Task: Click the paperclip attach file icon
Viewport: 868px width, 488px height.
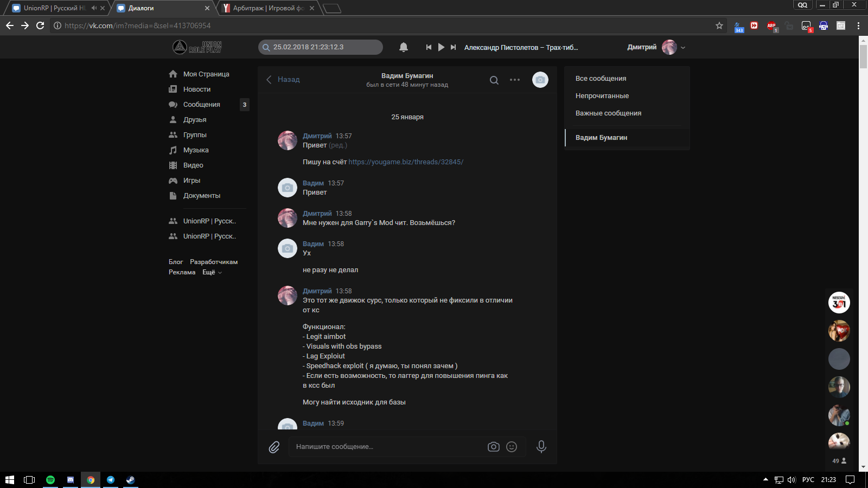Action: pos(274,447)
